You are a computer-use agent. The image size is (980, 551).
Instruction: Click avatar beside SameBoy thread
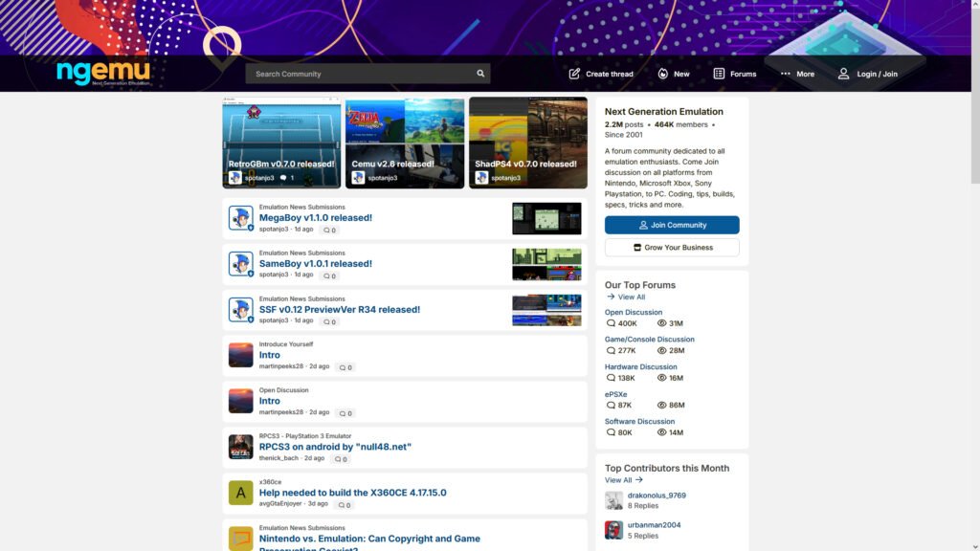pyautogui.click(x=240, y=264)
